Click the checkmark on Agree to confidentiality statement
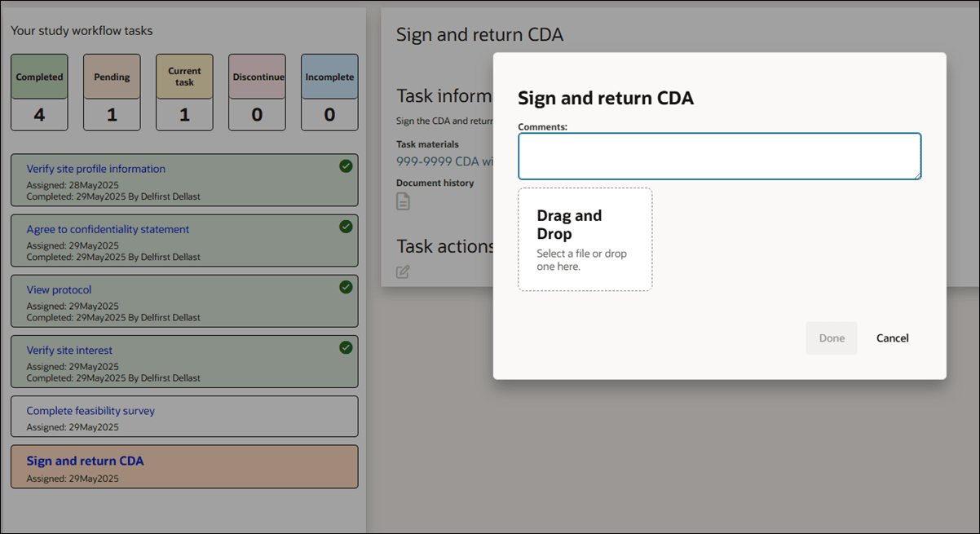 [x=345, y=228]
